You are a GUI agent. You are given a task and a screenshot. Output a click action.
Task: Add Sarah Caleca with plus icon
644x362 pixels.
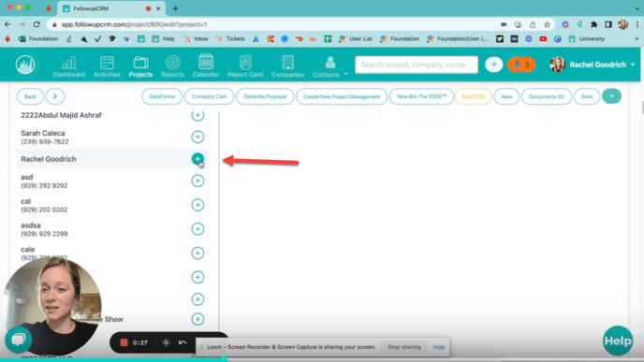[198, 137]
